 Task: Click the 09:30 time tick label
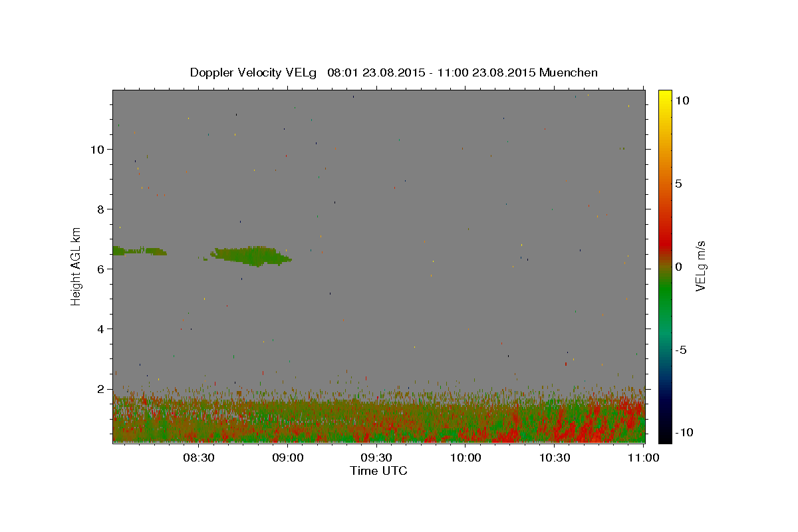coord(376,458)
